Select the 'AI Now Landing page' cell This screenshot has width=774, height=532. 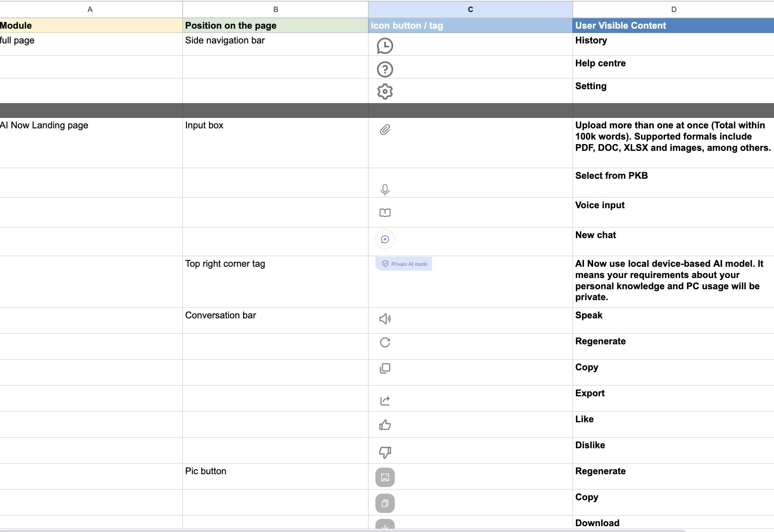click(x=91, y=143)
